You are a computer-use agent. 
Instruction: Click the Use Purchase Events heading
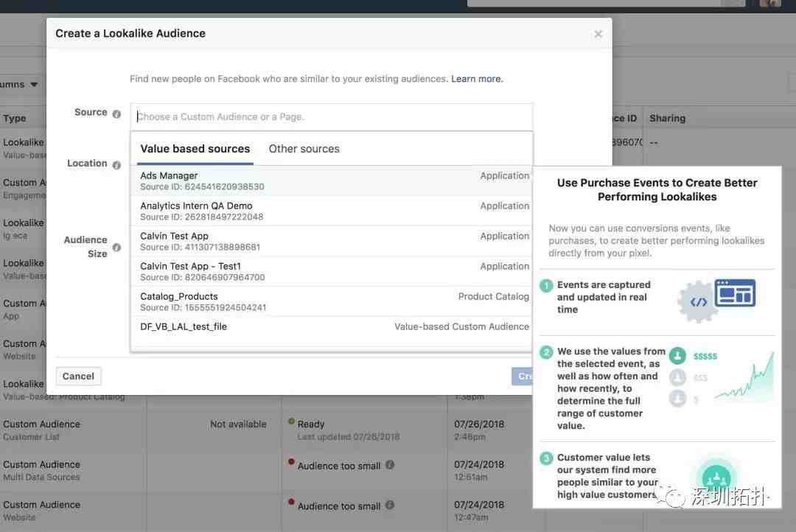(x=657, y=190)
